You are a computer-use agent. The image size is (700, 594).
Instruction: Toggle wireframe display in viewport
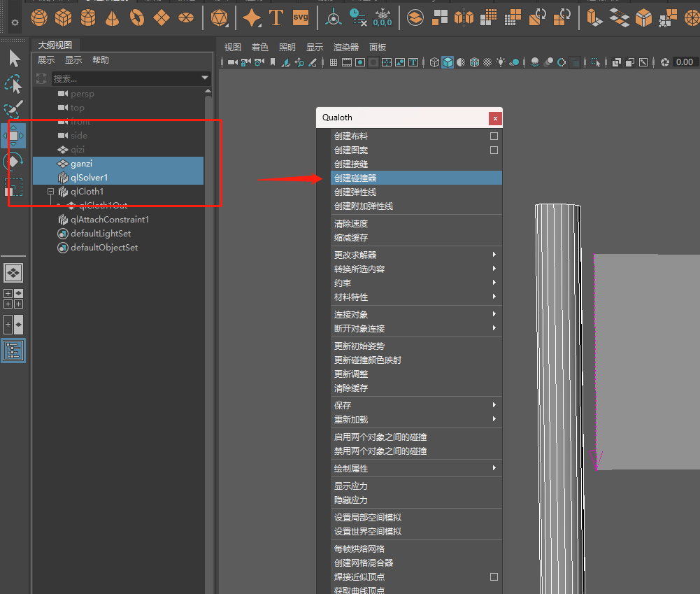434,62
